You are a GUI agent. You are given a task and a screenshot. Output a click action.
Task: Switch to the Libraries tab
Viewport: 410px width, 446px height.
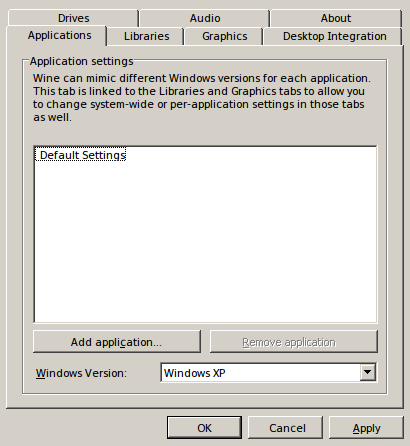(x=146, y=36)
